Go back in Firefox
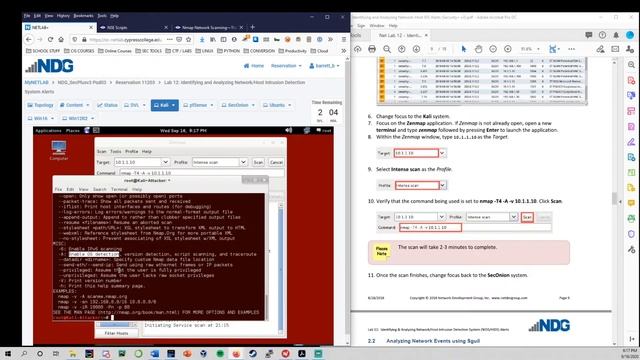 coord(29,40)
